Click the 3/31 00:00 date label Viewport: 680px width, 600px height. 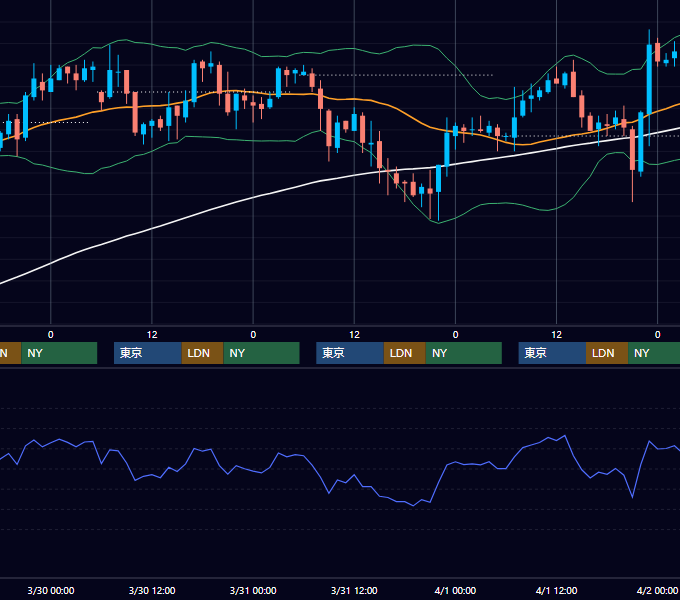pyautogui.click(x=253, y=590)
